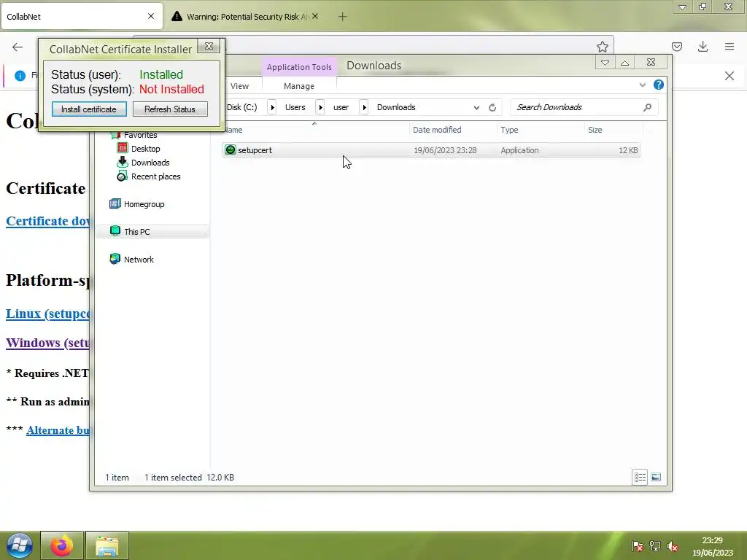Open the Windows Start menu
Viewport: 747px width, 560px height.
[x=20, y=545]
